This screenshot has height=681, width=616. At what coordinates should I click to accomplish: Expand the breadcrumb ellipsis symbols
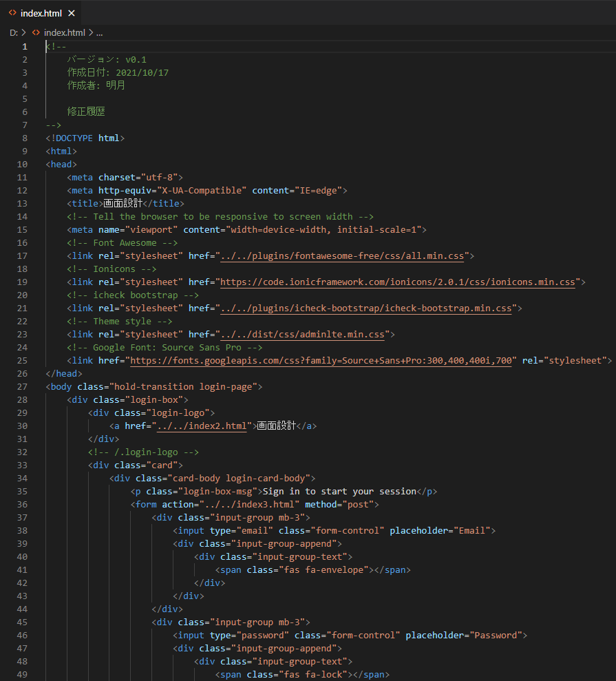coord(99,33)
